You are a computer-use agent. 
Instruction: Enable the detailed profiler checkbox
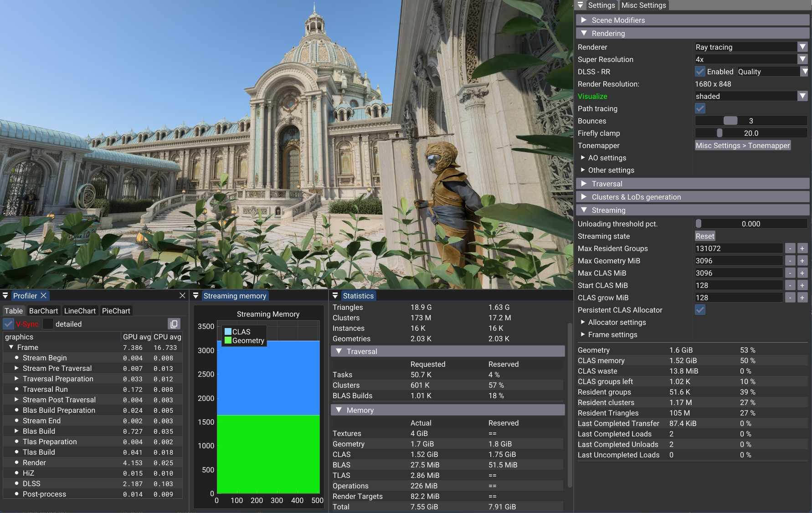[48, 324]
